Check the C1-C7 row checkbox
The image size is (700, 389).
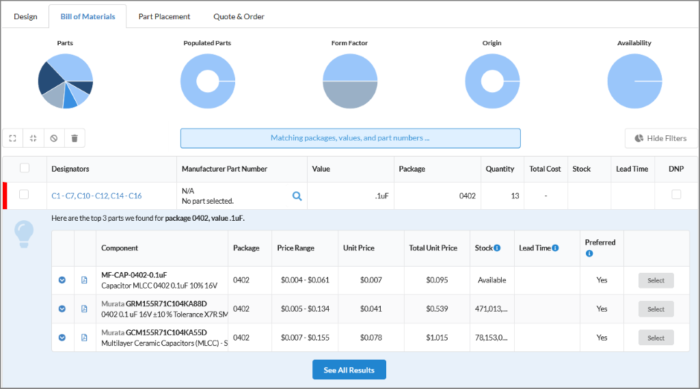[x=24, y=194]
